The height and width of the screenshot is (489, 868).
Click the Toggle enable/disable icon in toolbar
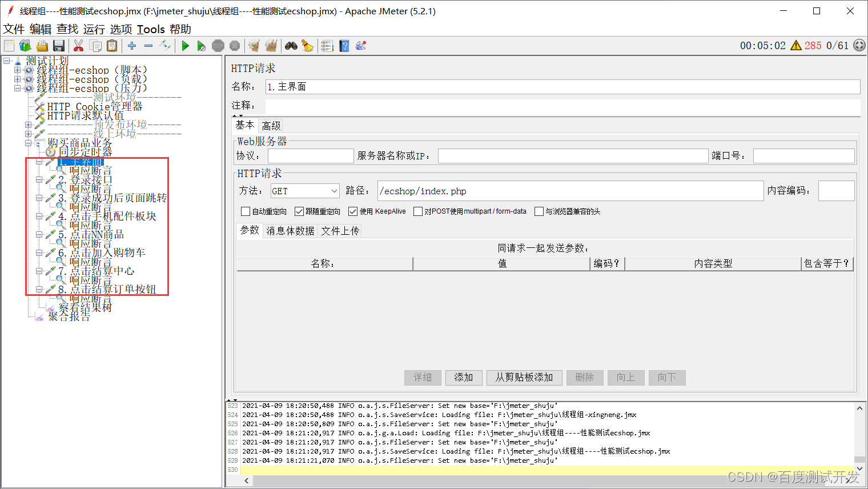(165, 46)
